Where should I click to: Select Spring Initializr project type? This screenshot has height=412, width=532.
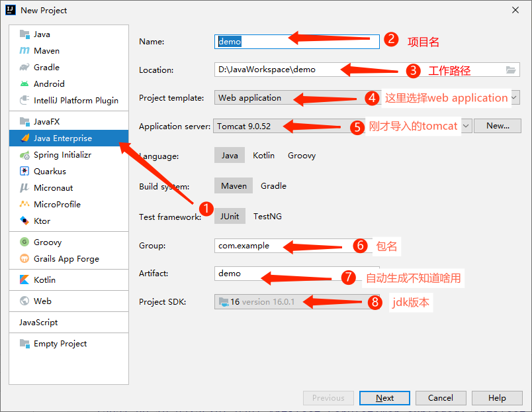[62, 155]
